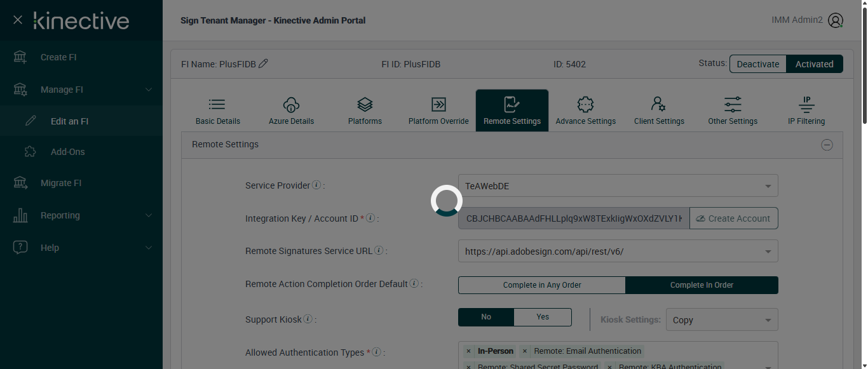Click Allowed Authentication Types info icon
Image resolution: width=868 pixels, height=369 pixels.
tap(376, 352)
